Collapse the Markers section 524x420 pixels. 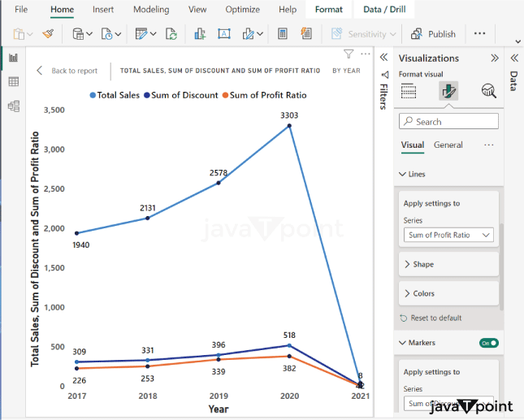pos(417,343)
